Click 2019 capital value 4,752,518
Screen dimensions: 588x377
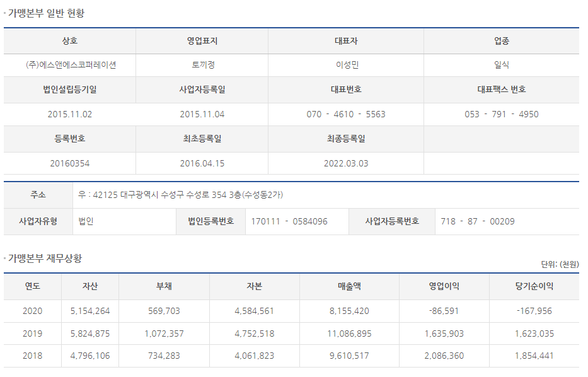[x=254, y=333]
